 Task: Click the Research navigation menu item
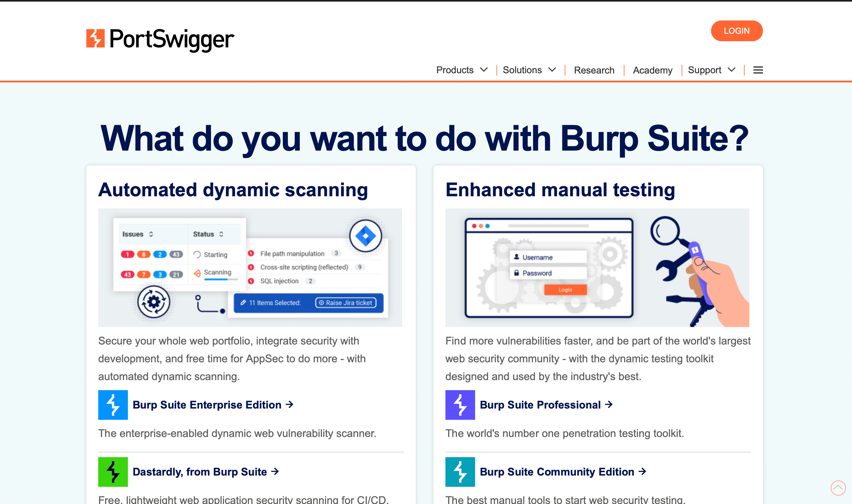tap(594, 70)
